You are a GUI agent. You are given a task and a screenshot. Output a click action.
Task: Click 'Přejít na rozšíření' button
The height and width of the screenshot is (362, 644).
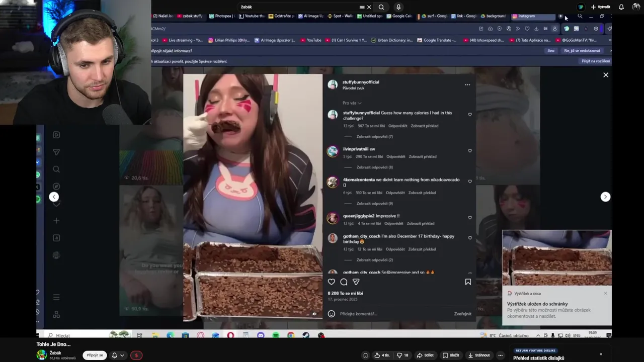click(x=596, y=61)
